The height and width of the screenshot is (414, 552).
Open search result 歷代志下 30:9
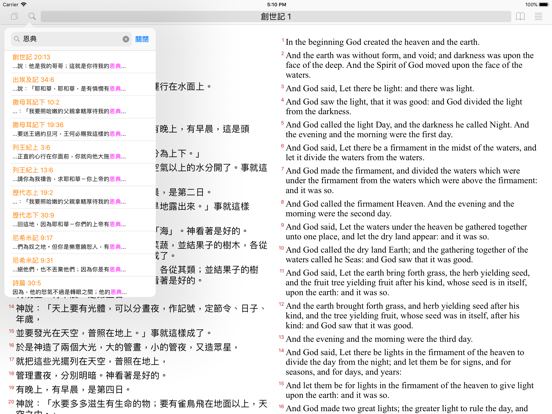pyautogui.click(x=80, y=219)
